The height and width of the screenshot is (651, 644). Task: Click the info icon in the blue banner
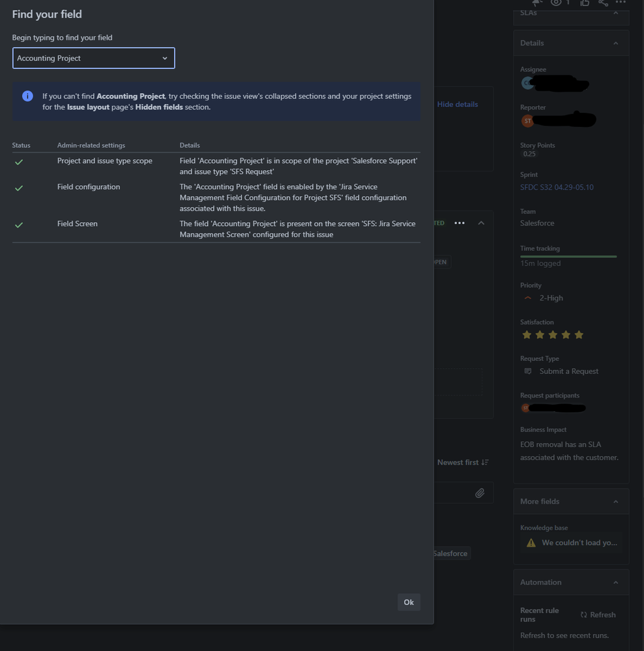(x=27, y=96)
